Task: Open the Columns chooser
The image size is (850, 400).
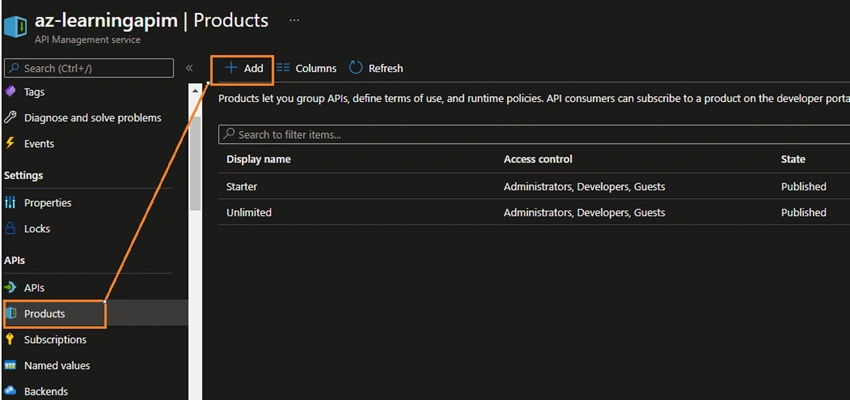Action: pos(307,68)
